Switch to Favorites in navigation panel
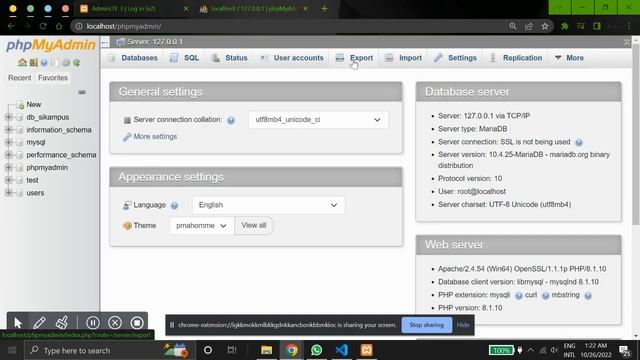The image size is (640, 360). tap(53, 78)
